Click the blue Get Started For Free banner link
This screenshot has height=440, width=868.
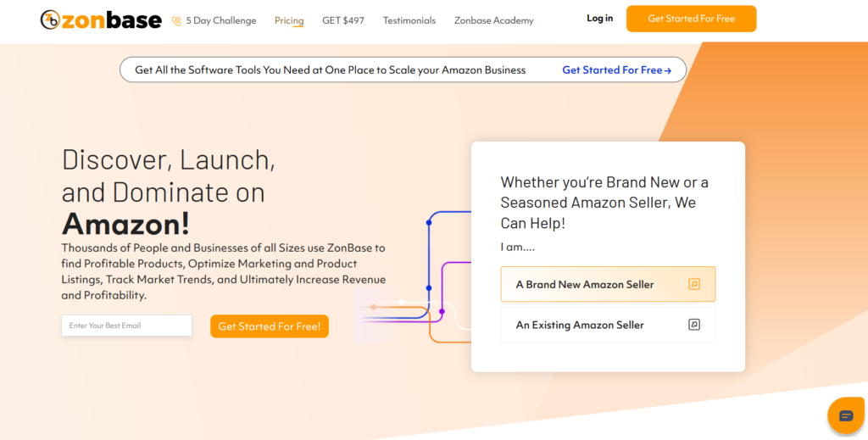pyautogui.click(x=612, y=70)
